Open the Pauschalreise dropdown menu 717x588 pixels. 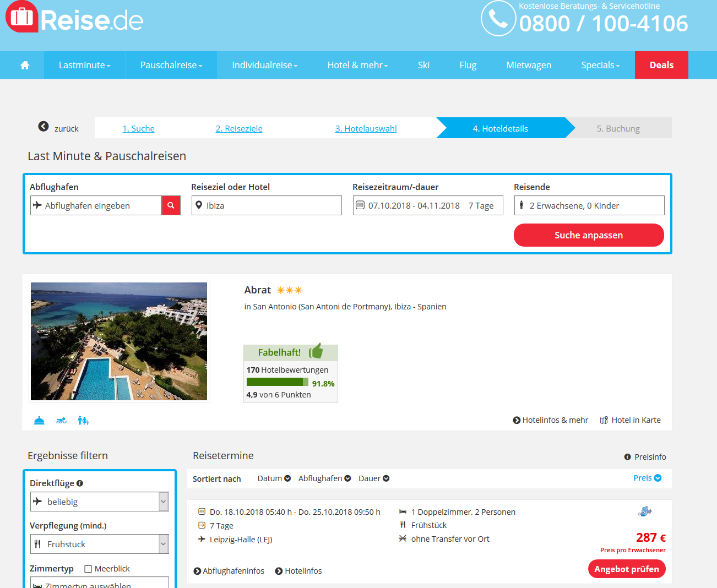pos(171,65)
